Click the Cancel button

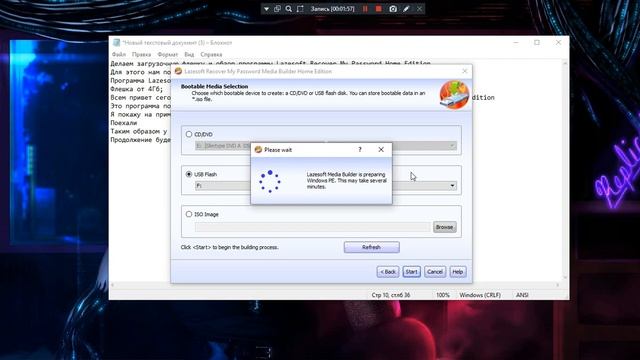pos(435,272)
